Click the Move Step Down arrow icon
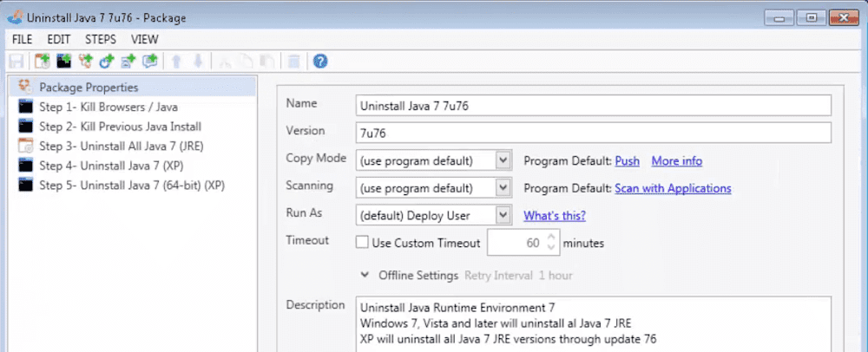Image resolution: width=868 pixels, height=352 pixels. (198, 62)
